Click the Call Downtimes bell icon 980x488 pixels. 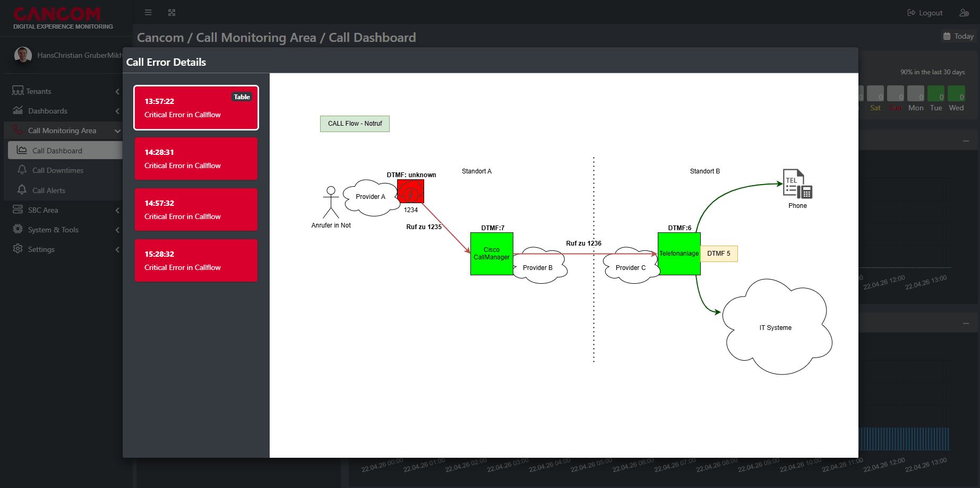pyautogui.click(x=22, y=170)
